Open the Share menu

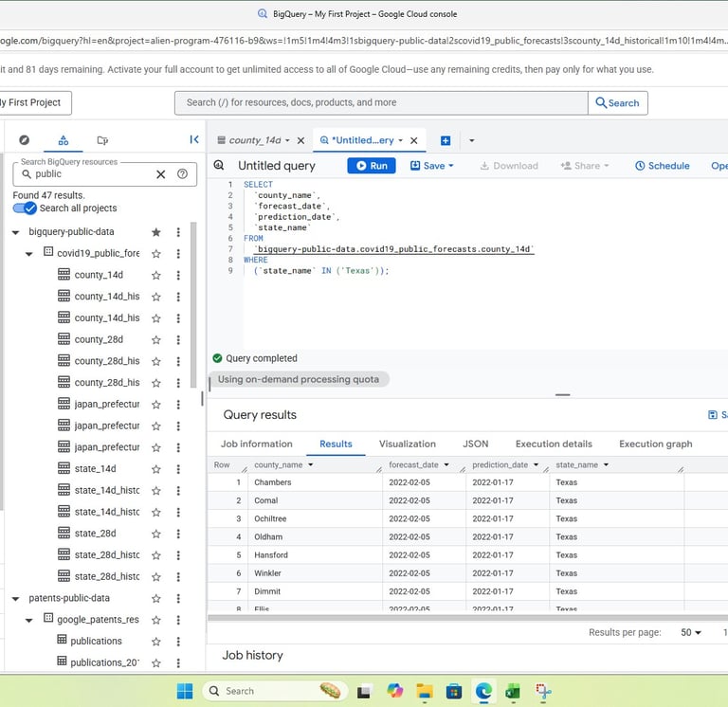(x=585, y=166)
